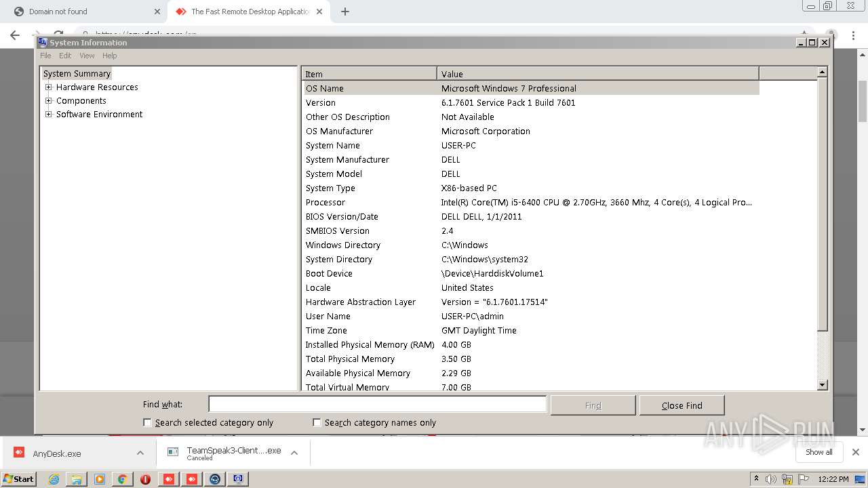Switch to System Information taskbar button

pos(238,479)
